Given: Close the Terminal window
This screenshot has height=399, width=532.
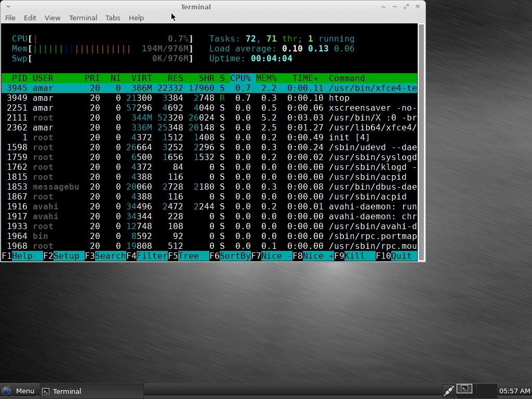Looking at the screenshot, I should click(x=418, y=7).
